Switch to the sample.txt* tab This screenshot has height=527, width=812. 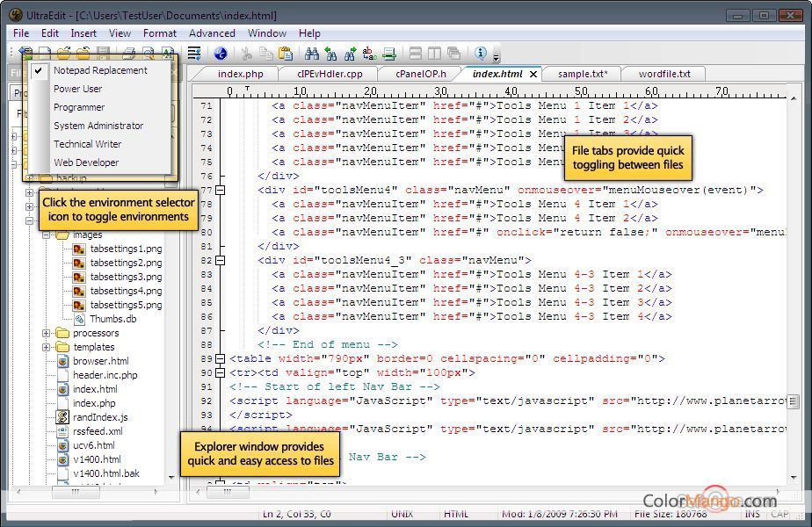(583, 74)
